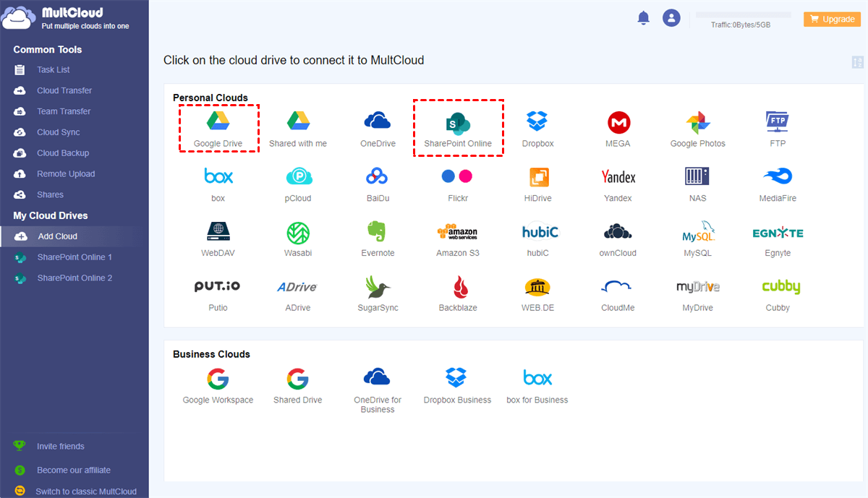Open the notifications bell

[643, 19]
